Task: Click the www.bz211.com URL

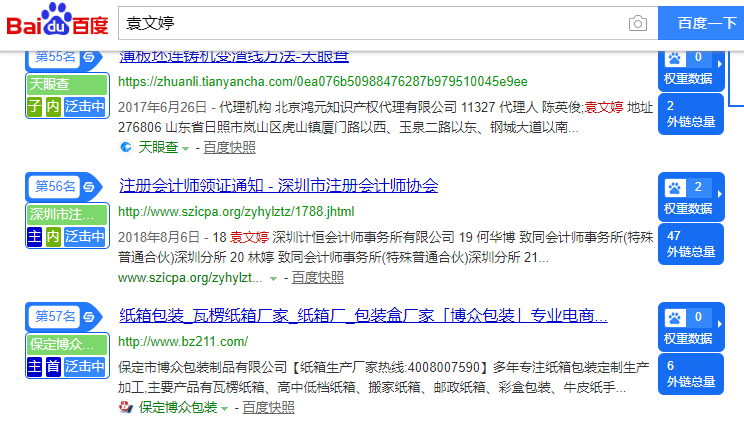Action: [183, 342]
